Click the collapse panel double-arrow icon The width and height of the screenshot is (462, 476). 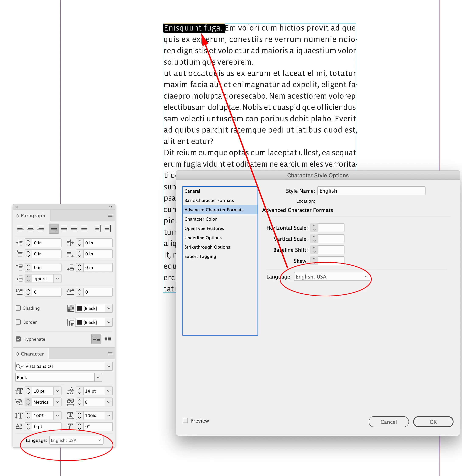[111, 207]
